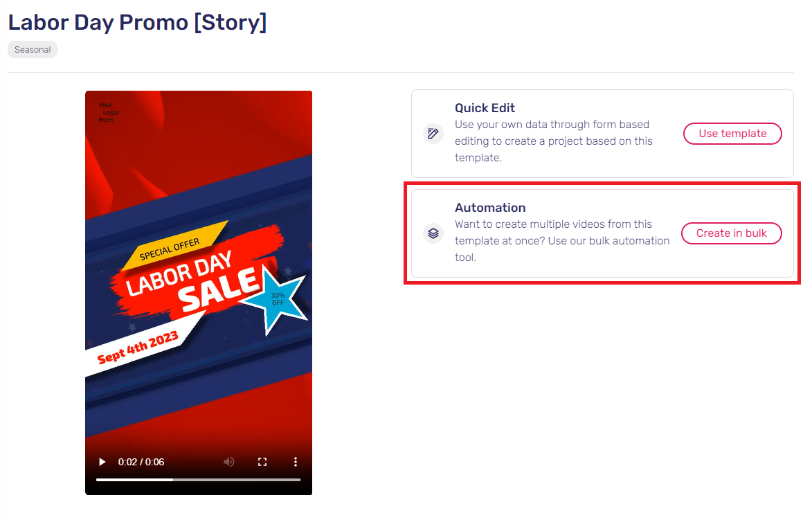Image resolution: width=812 pixels, height=520 pixels.
Task: Click the Special Offer yellow label
Action: tap(174, 246)
